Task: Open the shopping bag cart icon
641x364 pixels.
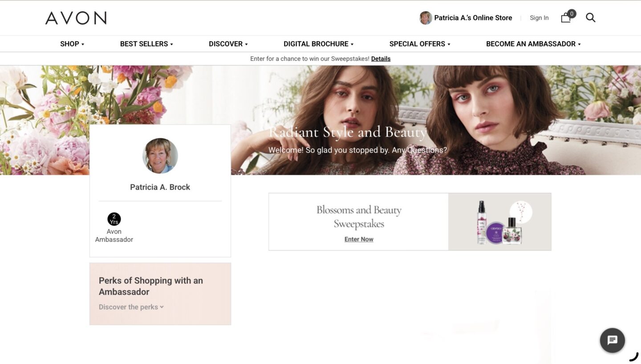Action: pyautogui.click(x=566, y=18)
